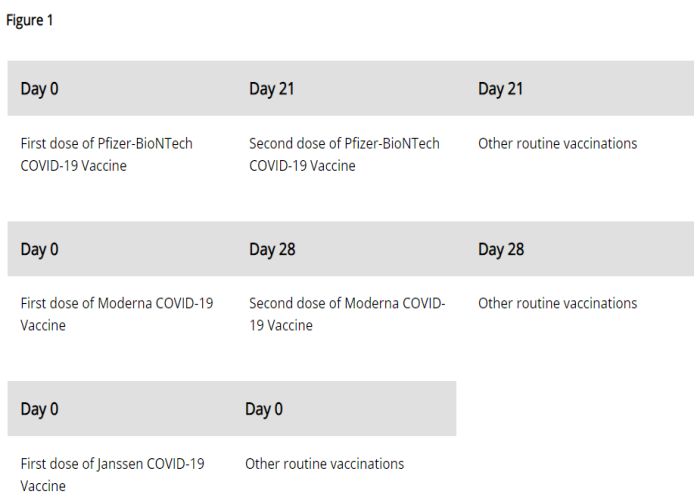
Task: Select the Day 21 header in the rightmost column
Action: pos(501,89)
